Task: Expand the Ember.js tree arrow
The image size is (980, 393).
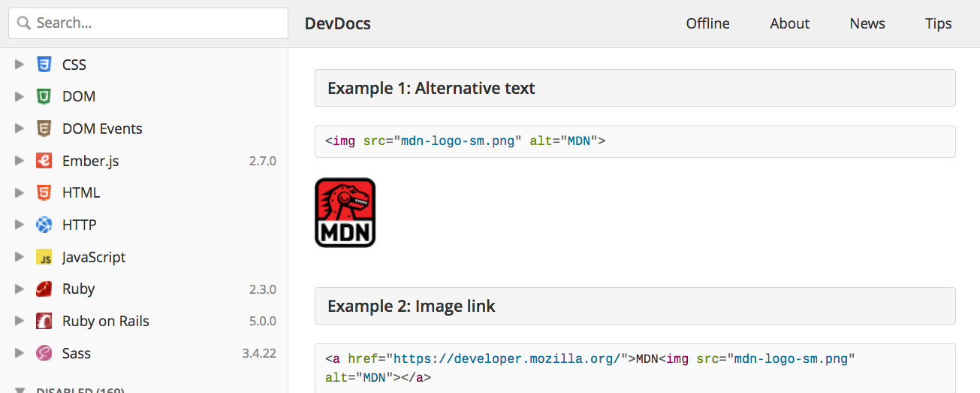Action: click(x=20, y=161)
